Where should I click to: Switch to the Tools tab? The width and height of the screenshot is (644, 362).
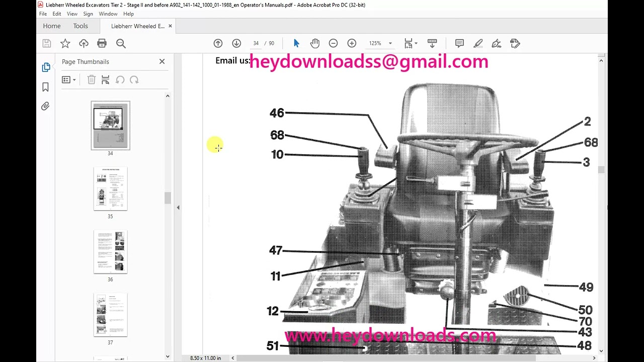(80, 26)
